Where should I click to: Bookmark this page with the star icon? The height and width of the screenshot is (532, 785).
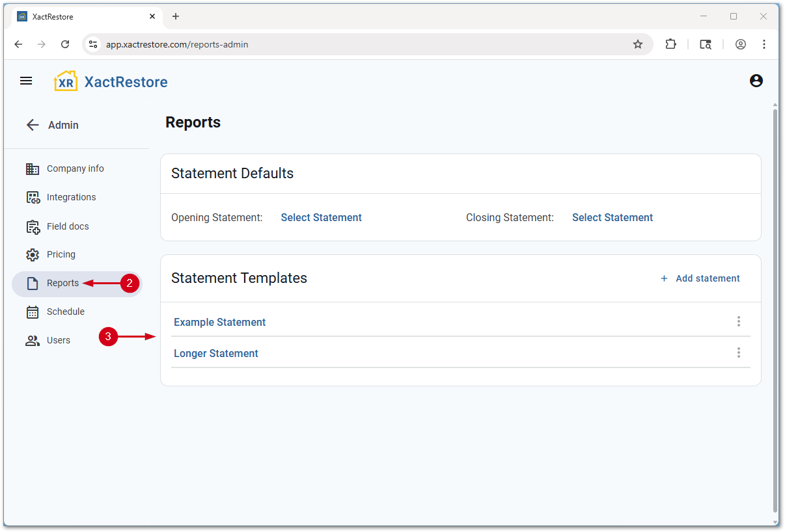point(637,44)
